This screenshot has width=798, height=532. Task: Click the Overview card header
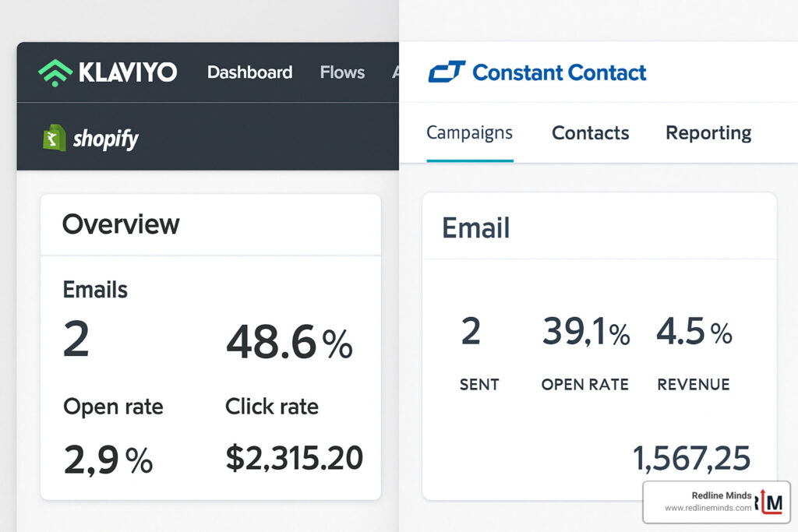tap(121, 224)
